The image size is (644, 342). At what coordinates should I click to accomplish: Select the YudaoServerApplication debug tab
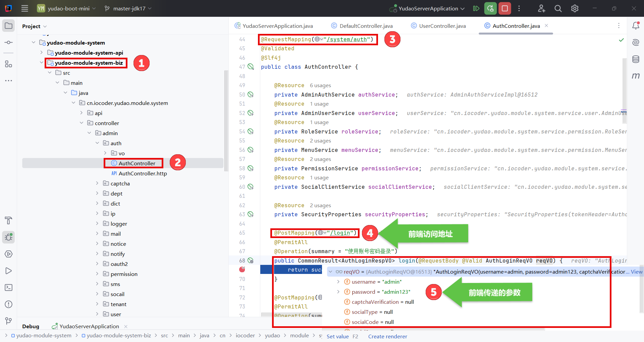86,326
